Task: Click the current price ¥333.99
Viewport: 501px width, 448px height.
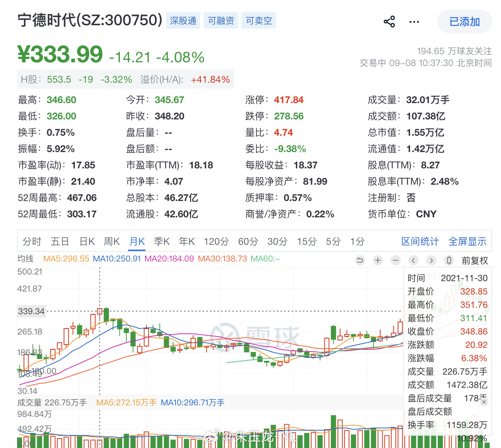Action: click(x=60, y=55)
